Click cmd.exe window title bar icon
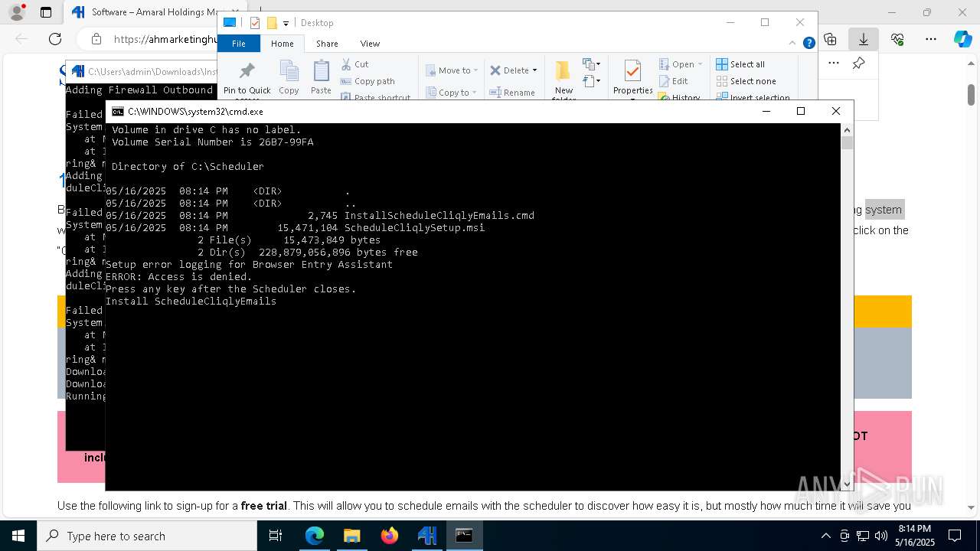The image size is (980, 551). pyautogui.click(x=117, y=112)
